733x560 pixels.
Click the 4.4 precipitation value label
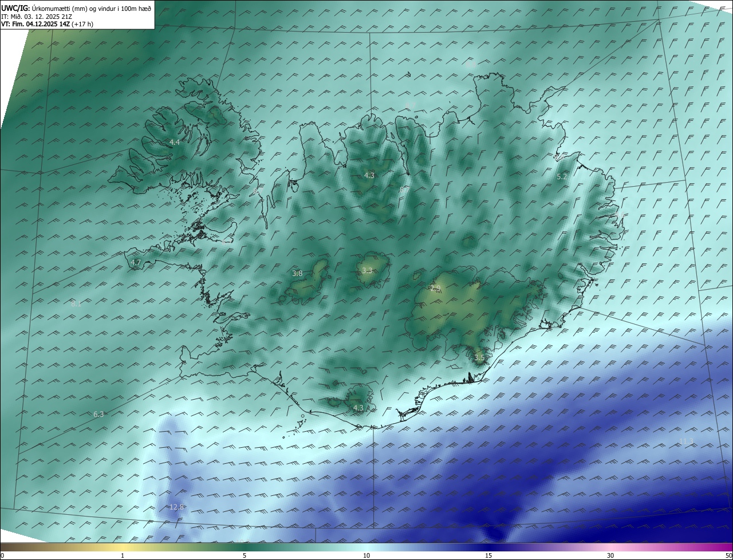pyautogui.click(x=175, y=142)
